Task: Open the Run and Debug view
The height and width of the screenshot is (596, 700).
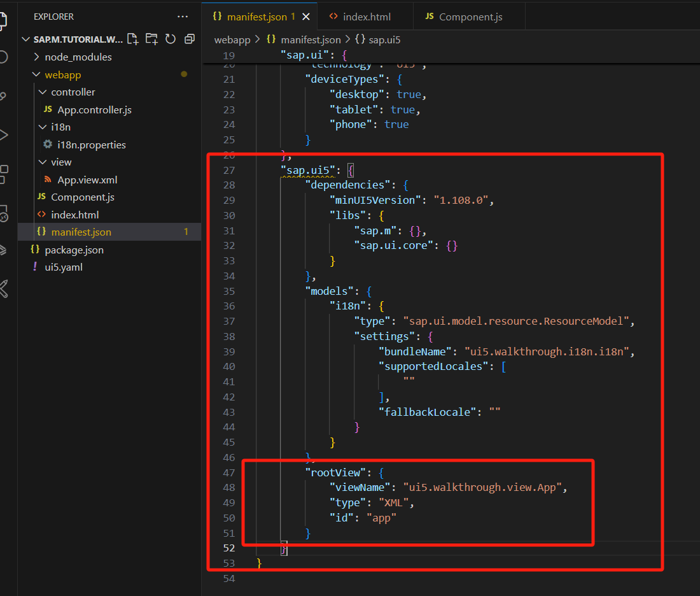Action: coord(4,134)
